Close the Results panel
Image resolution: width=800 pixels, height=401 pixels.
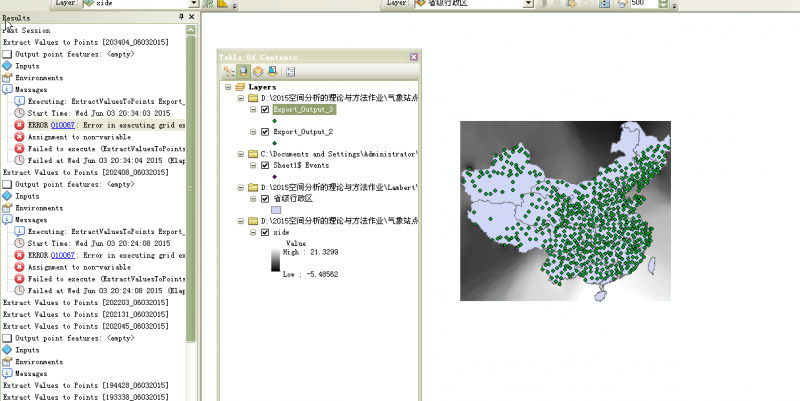pos(191,17)
